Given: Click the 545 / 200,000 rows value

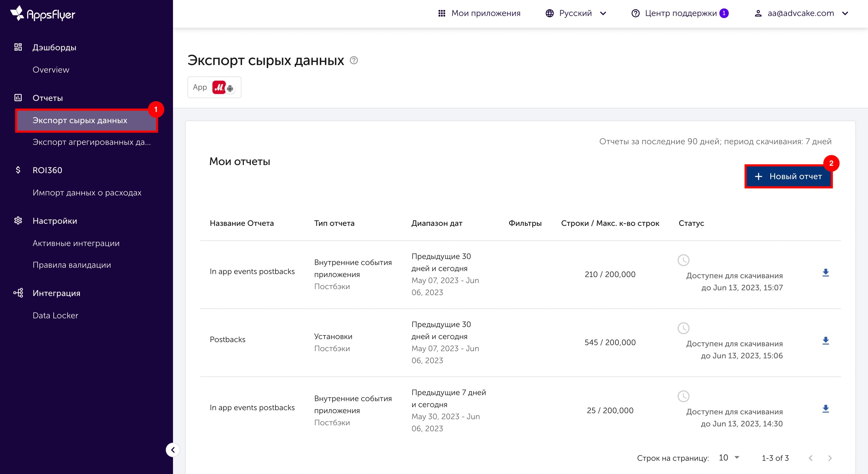Looking at the screenshot, I should (x=610, y=342).
